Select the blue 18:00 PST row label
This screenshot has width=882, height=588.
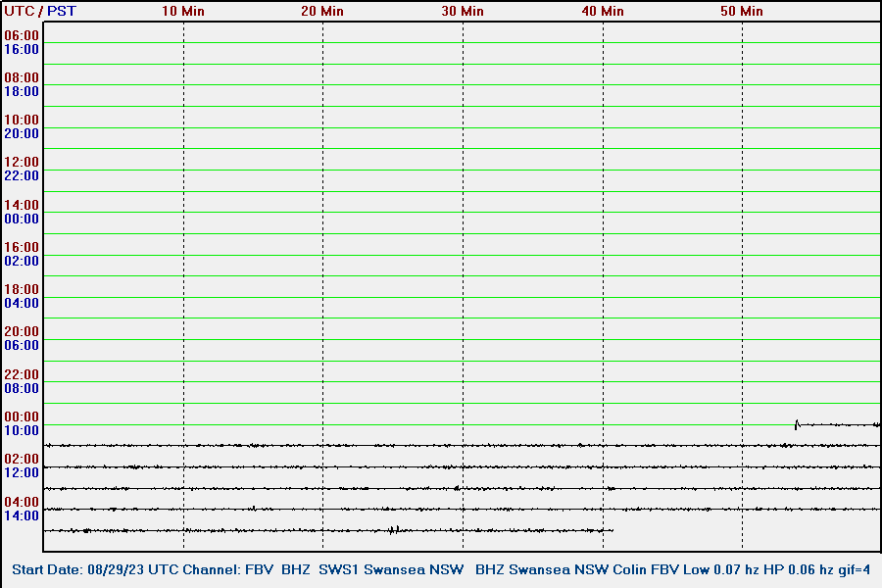tap(22, 91)
